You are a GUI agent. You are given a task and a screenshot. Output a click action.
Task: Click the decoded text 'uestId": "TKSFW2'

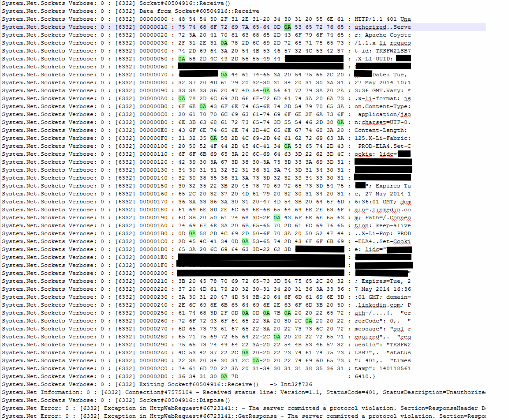point(382,345)
